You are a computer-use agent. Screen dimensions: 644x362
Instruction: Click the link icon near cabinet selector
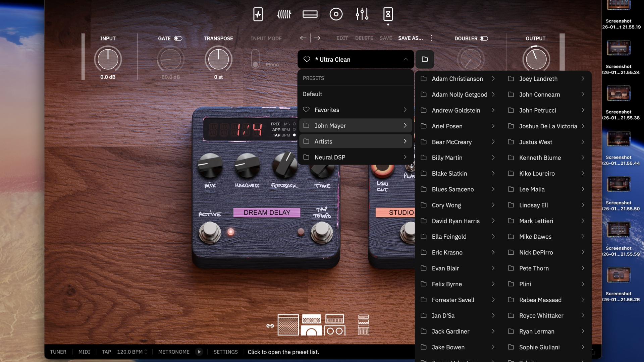[x=270, y=325]
